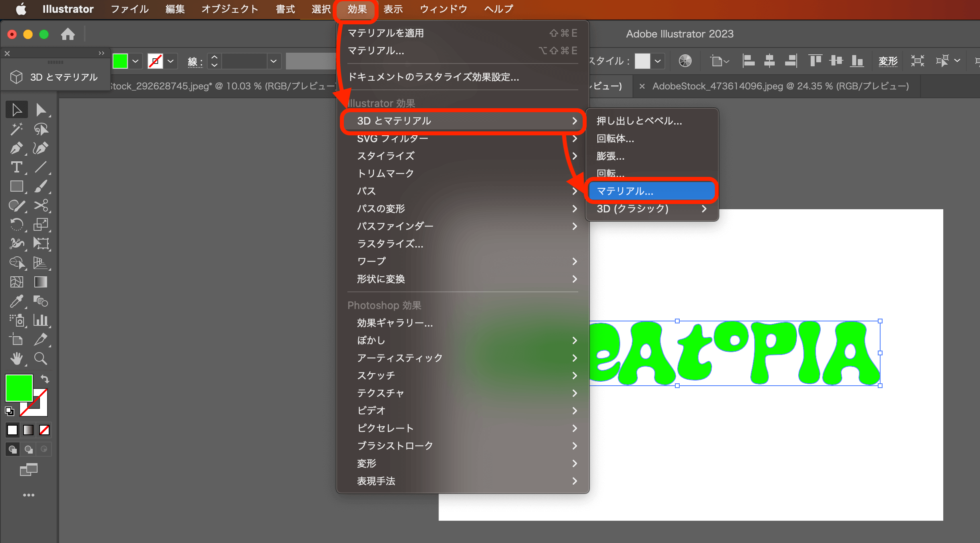Grab the Hand tool
This screenshot has height=543, width=980.
click(x=17, y=358)
